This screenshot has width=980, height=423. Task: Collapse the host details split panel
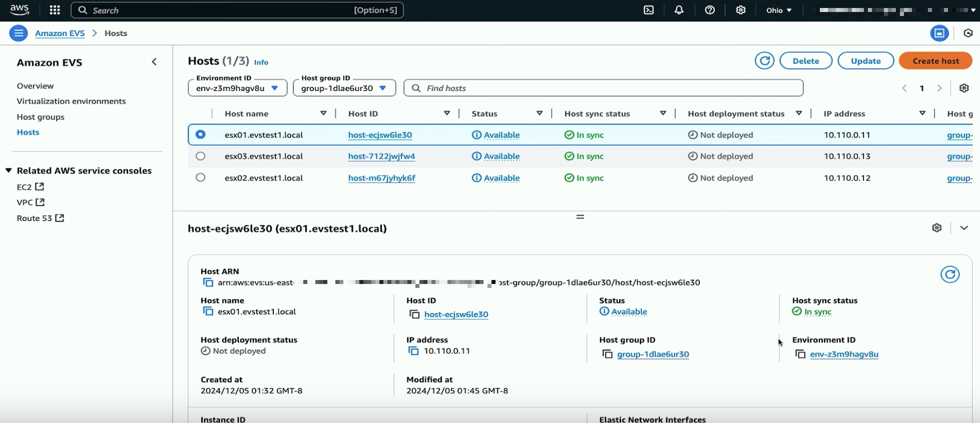[964, 228]
